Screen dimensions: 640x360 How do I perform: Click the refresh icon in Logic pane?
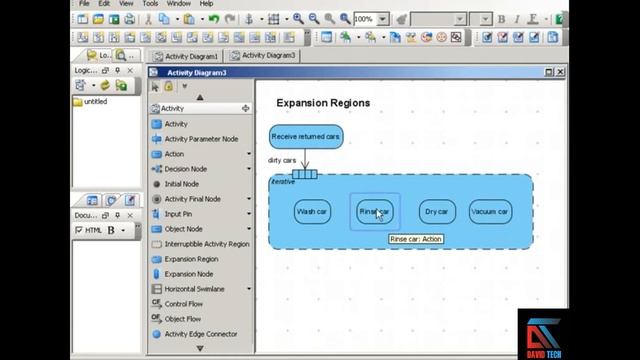pyautogui.click(x=105, y=85)
